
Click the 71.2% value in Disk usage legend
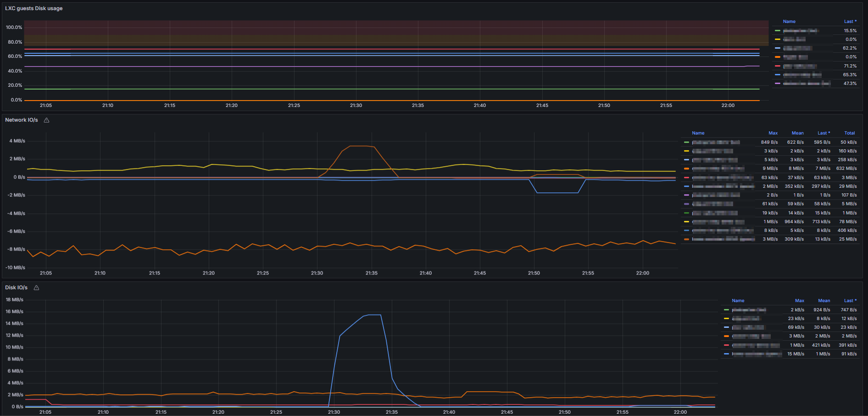click(x=850, y=66)
